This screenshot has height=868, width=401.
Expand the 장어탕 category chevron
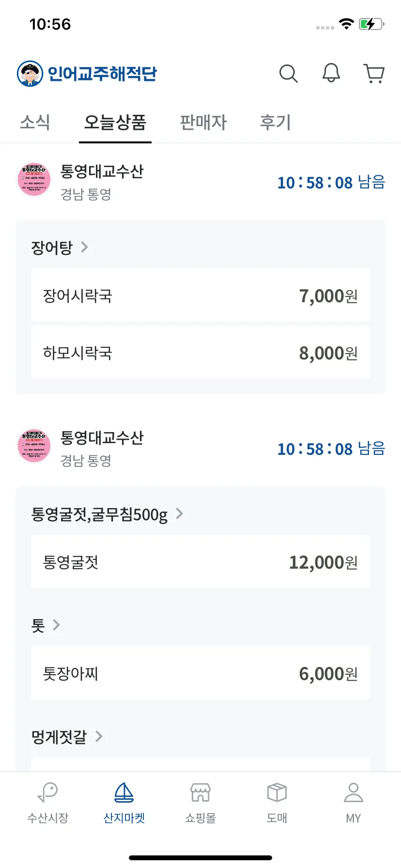click(85, 247)
